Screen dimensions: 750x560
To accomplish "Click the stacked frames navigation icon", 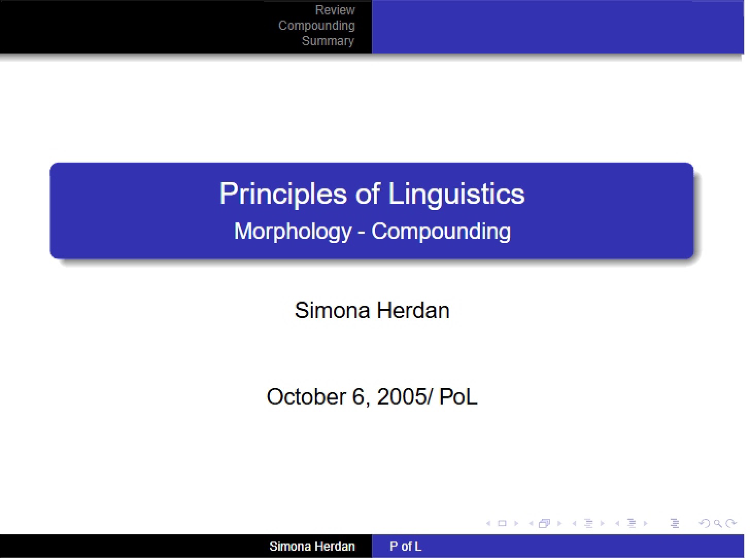I will point(544,523).
